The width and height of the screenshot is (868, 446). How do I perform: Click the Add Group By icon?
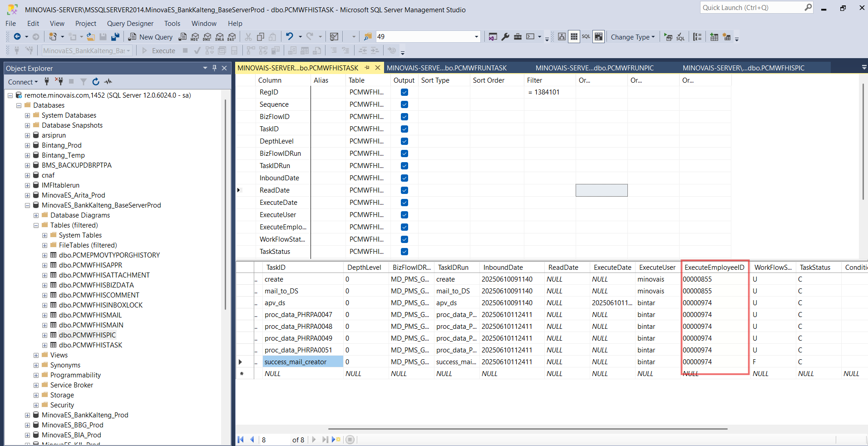click(x=697, y=37)
